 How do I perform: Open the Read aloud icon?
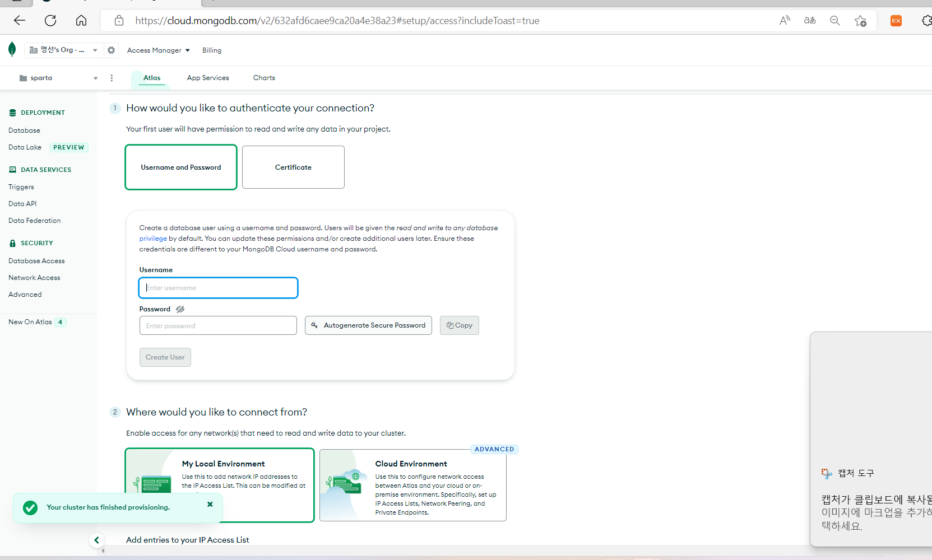pyautogui.click(x=785, y=21)
